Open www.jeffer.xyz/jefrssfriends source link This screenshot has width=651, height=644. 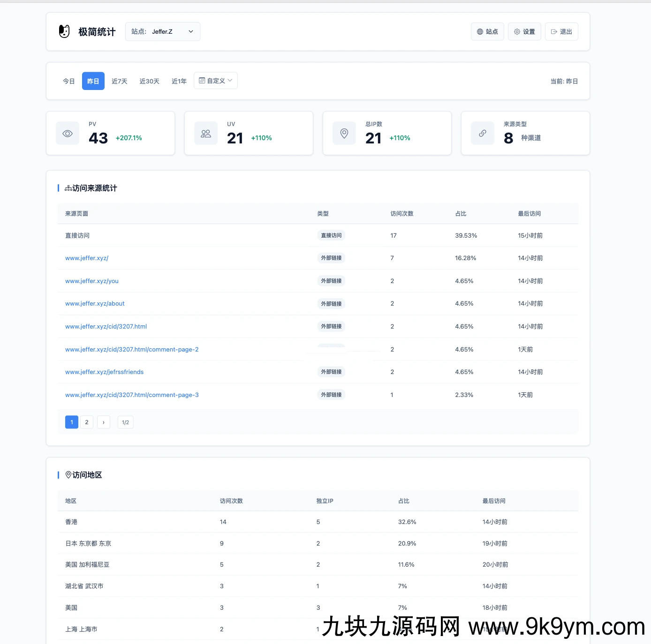[x=105, y=372]
